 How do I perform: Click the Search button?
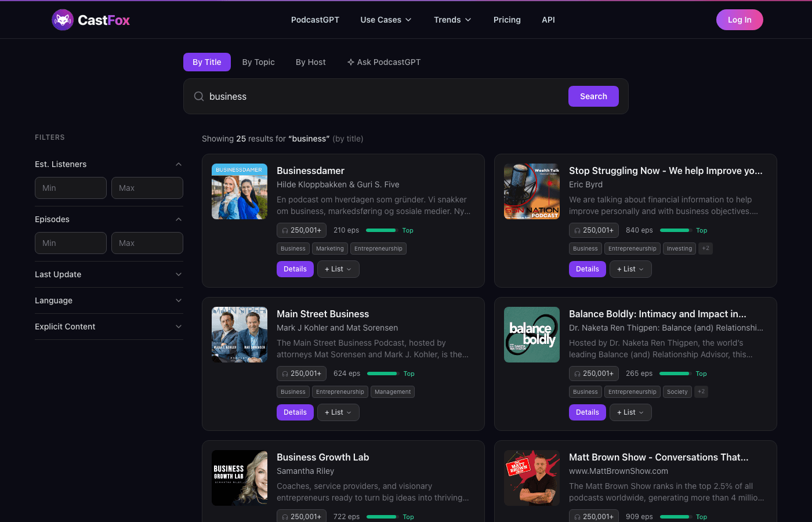click(x=593, y=96)
